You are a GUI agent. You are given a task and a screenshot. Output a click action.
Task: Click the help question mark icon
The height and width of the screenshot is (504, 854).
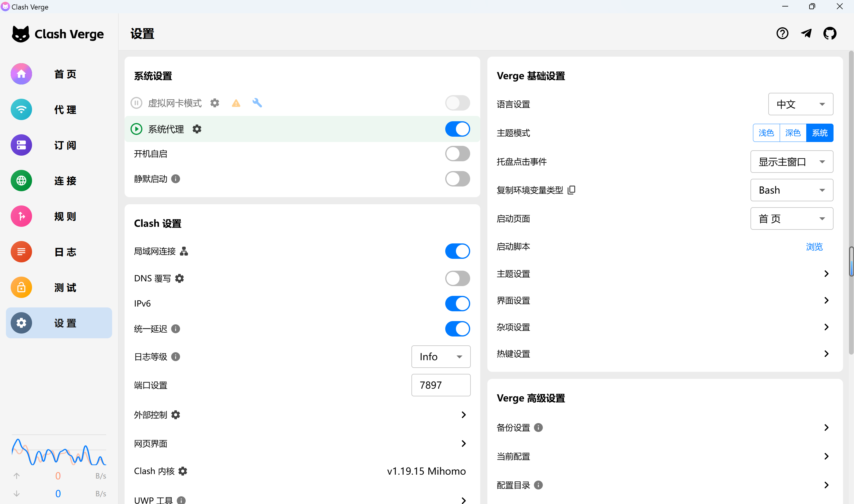(782, 33)
